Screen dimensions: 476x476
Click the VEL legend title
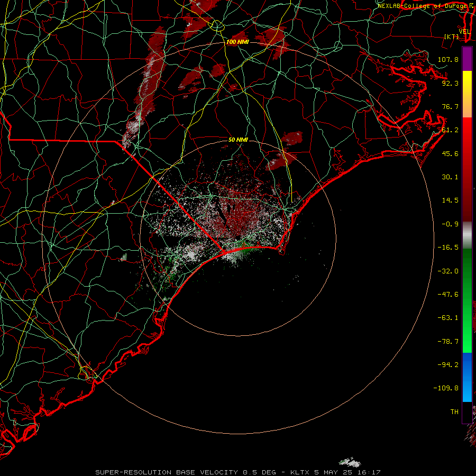point(465,32)
